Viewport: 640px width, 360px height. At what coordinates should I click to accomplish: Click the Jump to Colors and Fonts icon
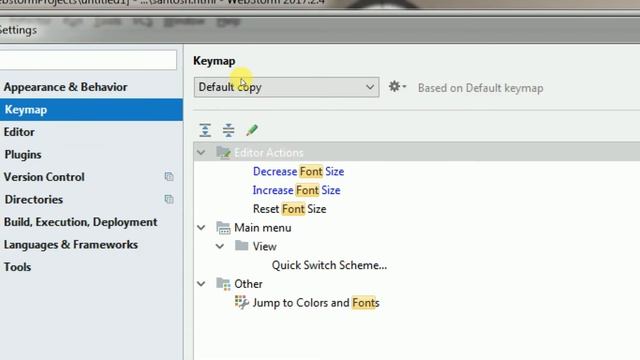point(242,302)
